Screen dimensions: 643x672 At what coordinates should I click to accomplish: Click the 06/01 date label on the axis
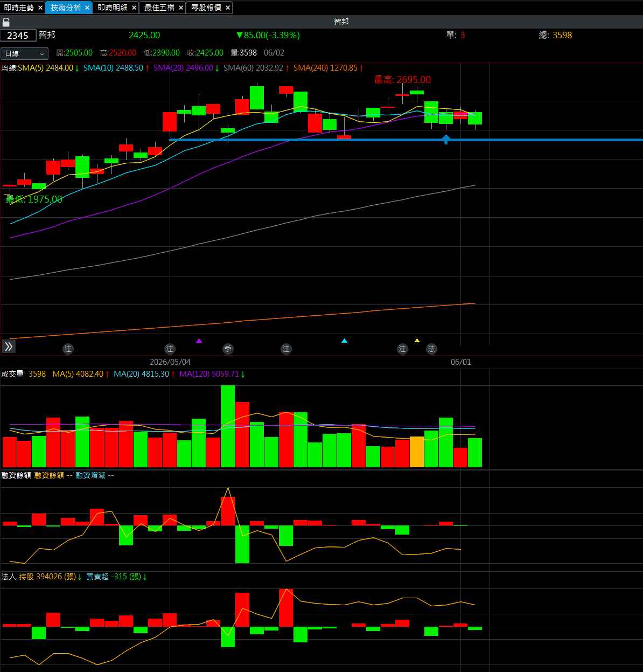pos(461,362)
